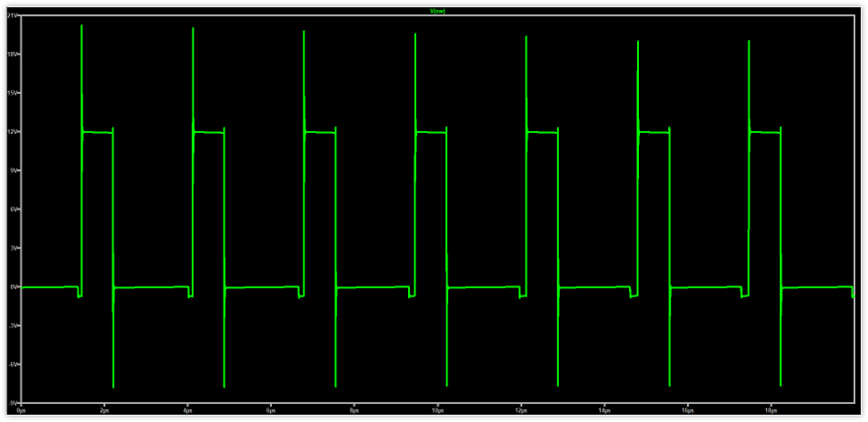Click the 18V vertical axis label
This screenshot has height=422, width=868.
12,55
